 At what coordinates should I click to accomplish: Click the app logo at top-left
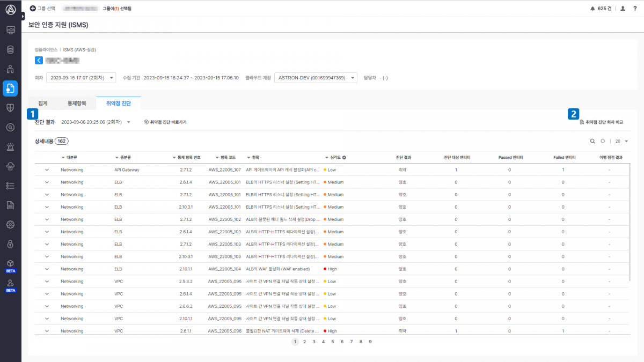(10, 9)
